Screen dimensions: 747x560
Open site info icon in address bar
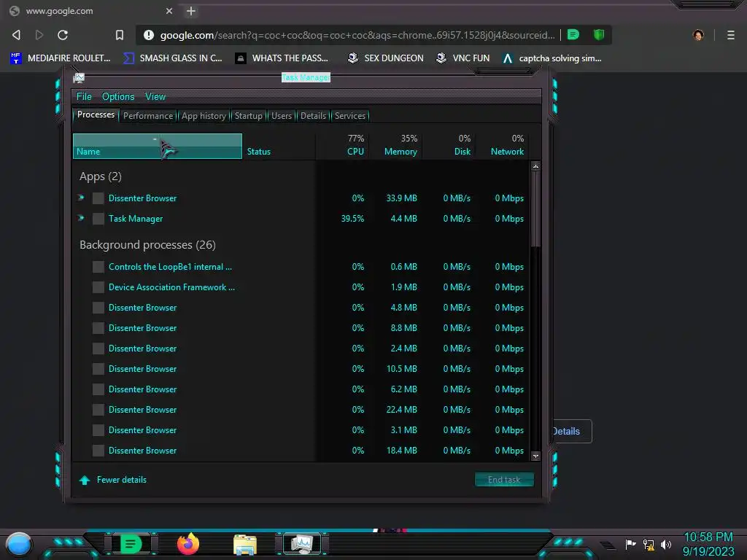(x=149, y=35)
